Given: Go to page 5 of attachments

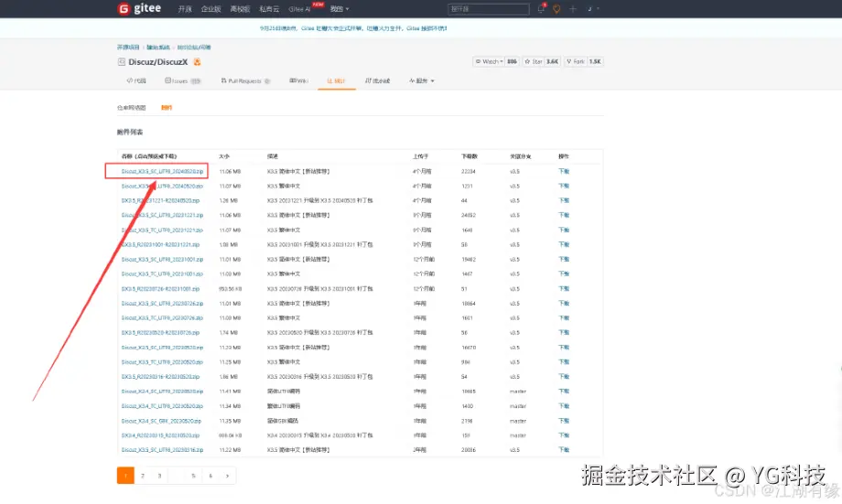Looking at the screenshot, I should [193, 476].
